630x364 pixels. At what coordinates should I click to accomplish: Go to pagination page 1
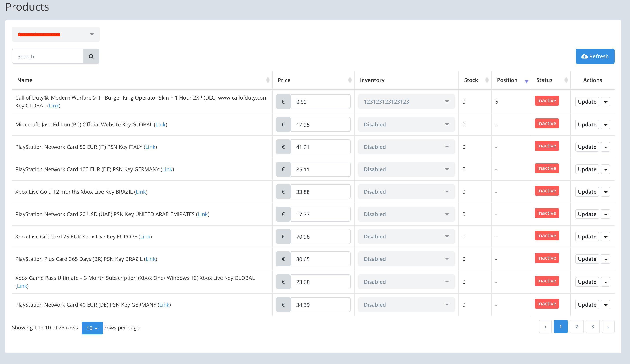tap(560, 327)
